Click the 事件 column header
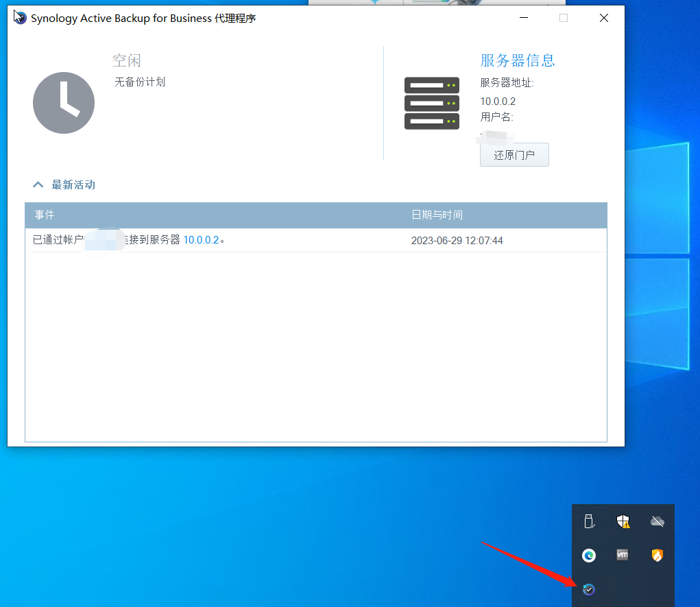The height and width of the screenshot is (607, 700). click(45, 215)
